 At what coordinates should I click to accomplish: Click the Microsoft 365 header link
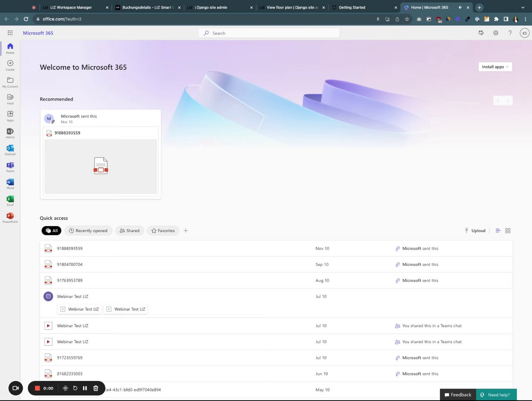click(x=38, y=33)
